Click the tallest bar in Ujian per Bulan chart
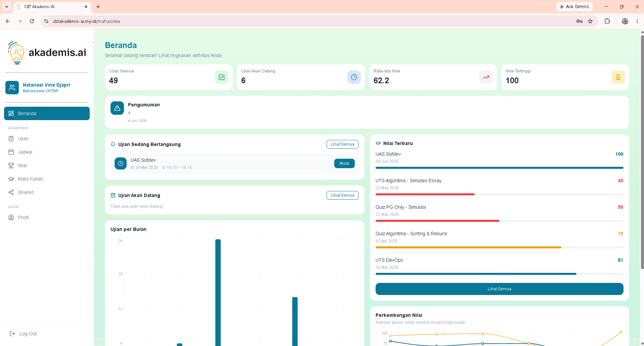Screen dimensions: 644x346 pyautogui.click(x=218, y=292)
